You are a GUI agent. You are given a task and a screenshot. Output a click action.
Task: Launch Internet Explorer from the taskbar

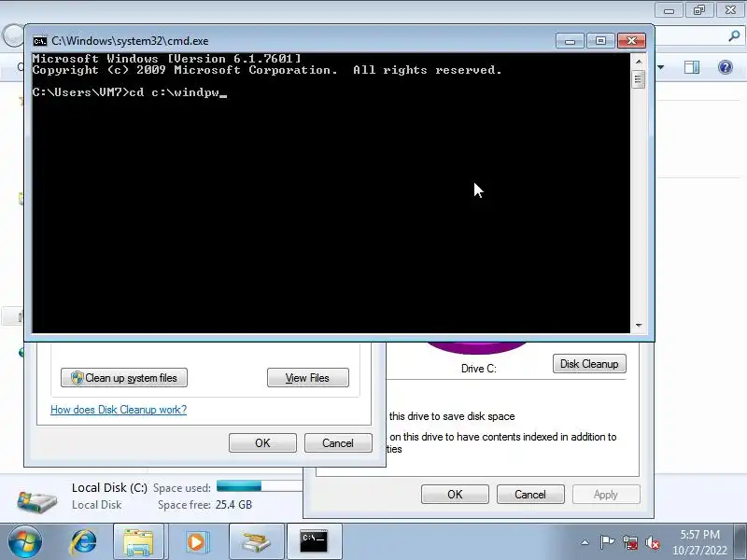pyautogui.click(x=83, y=542)
